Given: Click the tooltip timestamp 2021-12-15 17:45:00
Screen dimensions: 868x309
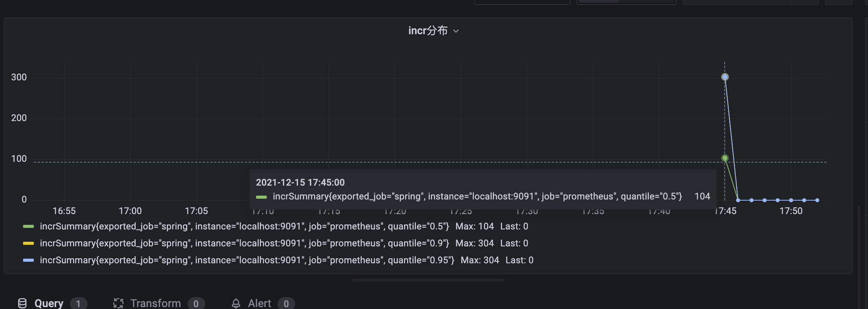Looking at the screenshot, I should coord(300,183).
